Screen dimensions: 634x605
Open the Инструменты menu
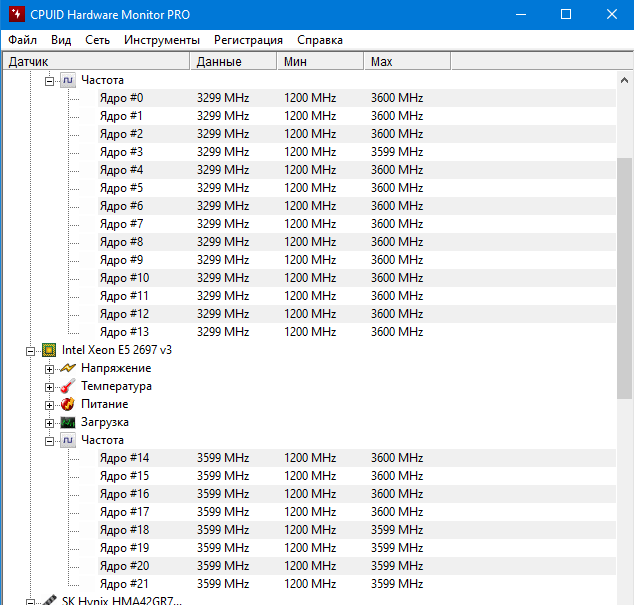click(162, 40)
